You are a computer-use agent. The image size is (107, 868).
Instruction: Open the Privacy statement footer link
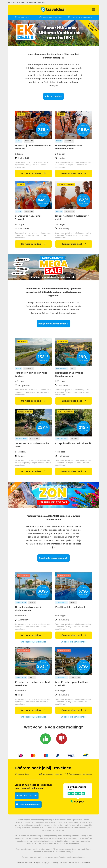click(24, 862)
